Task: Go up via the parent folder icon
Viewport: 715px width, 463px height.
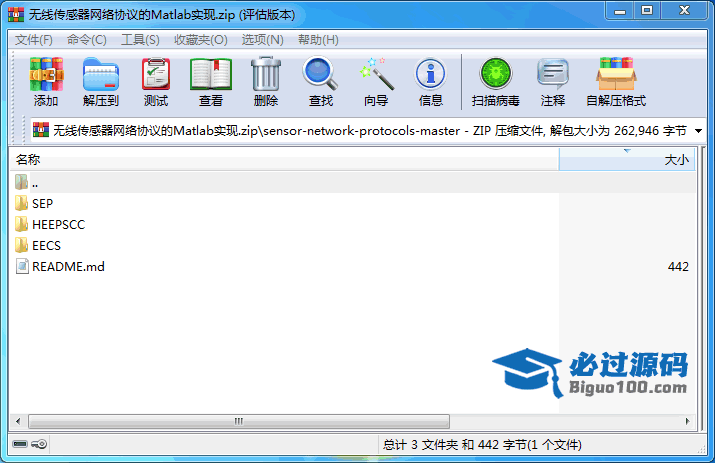Action: click(21, 182)
